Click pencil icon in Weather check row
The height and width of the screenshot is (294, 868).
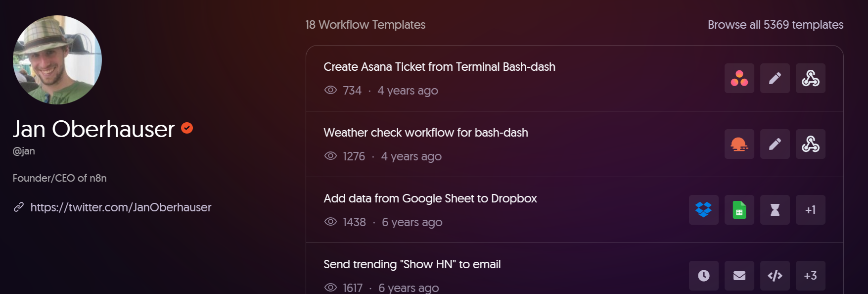coord(775,144)
